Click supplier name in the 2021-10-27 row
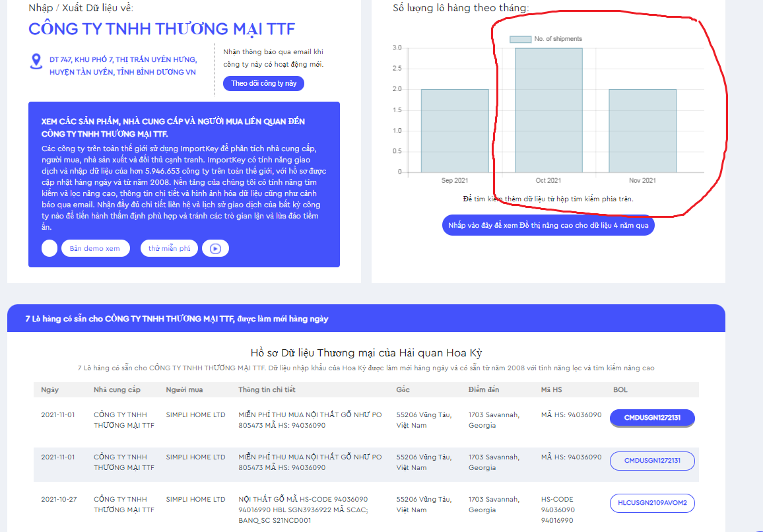 (x=124, y=504)
